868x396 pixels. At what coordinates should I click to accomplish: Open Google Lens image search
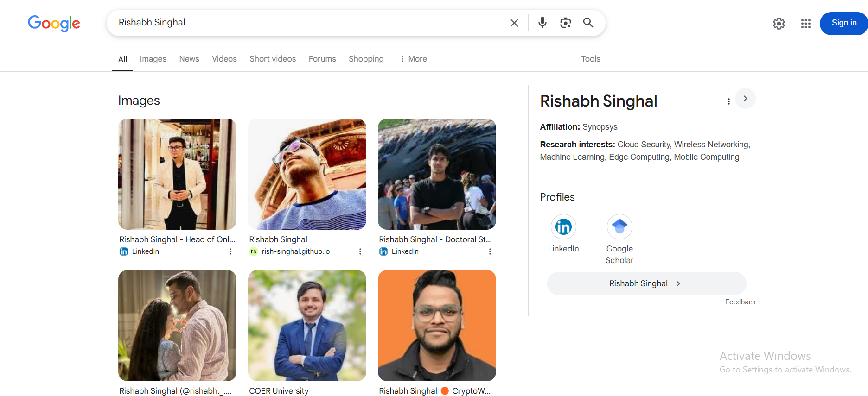pyautogui.click(x=565, y=23)
